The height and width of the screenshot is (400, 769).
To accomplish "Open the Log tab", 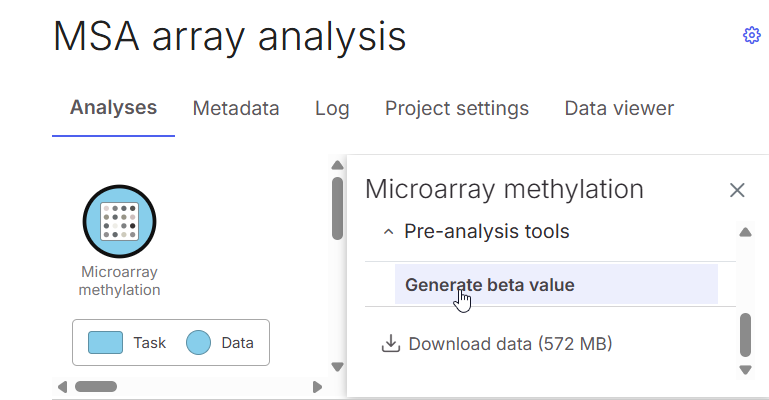I will click(332, 108).
